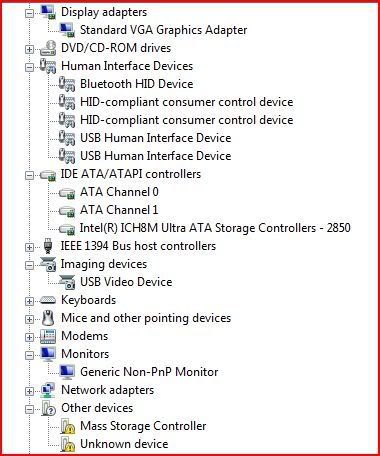Click the Bluetooth HID Device icon

[67, 84]
